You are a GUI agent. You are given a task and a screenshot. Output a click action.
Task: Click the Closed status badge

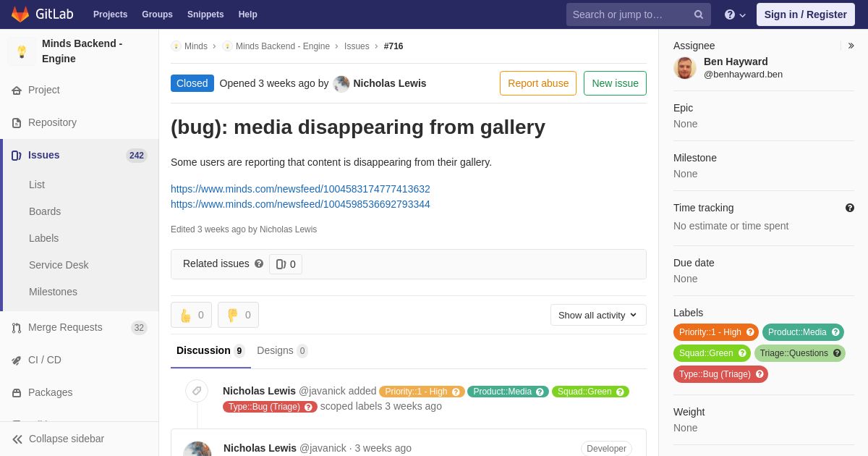tap(192, 83)
